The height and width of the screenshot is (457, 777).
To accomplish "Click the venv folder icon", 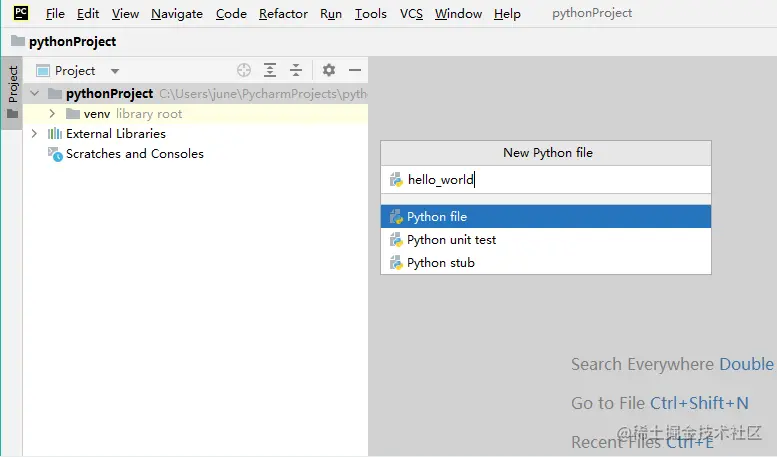I will click(x=73, y=114).
